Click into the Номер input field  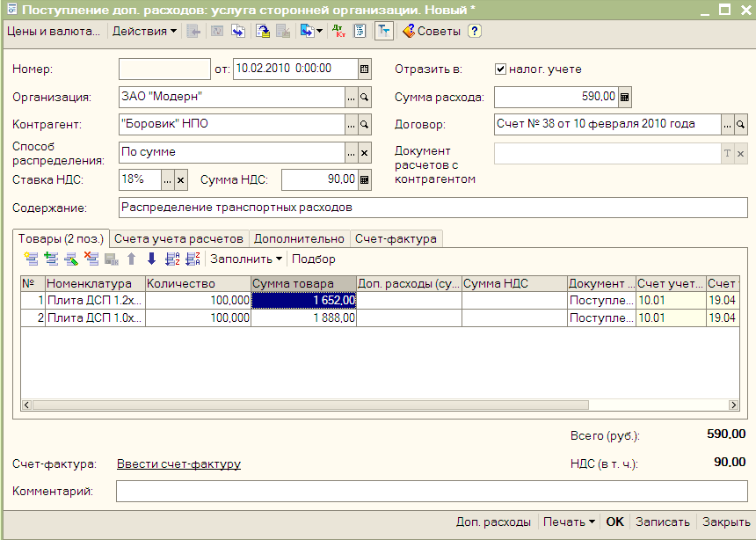click(164, 69)
